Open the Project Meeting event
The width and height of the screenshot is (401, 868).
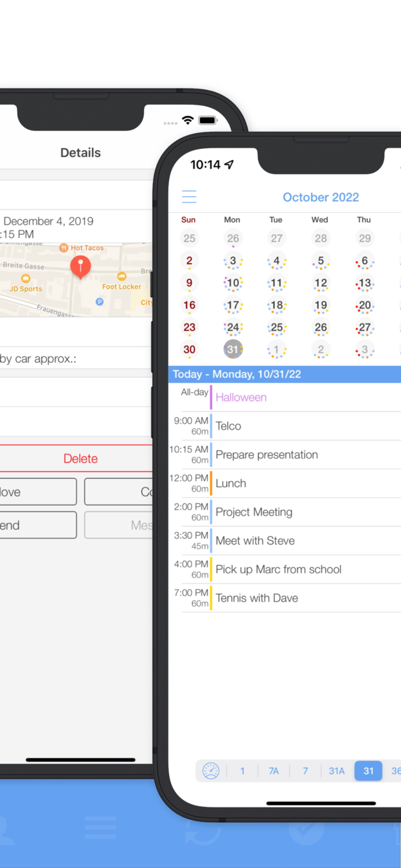coord(285,512)
